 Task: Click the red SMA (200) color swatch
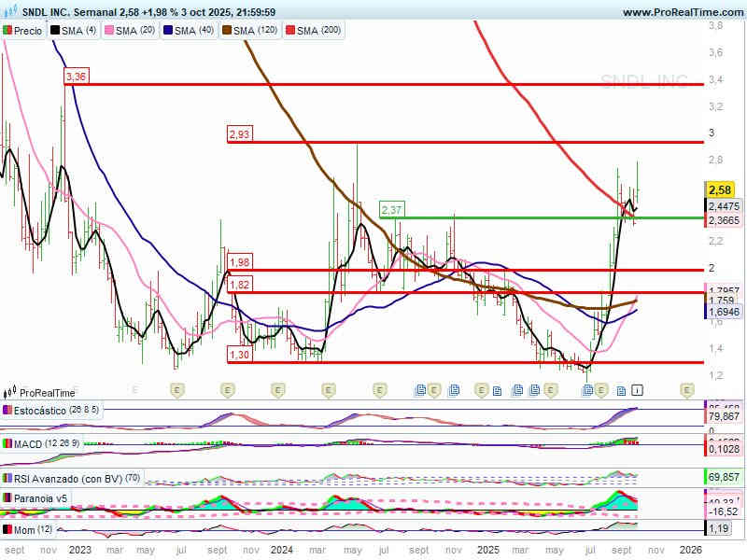click(x=289, y=31)
